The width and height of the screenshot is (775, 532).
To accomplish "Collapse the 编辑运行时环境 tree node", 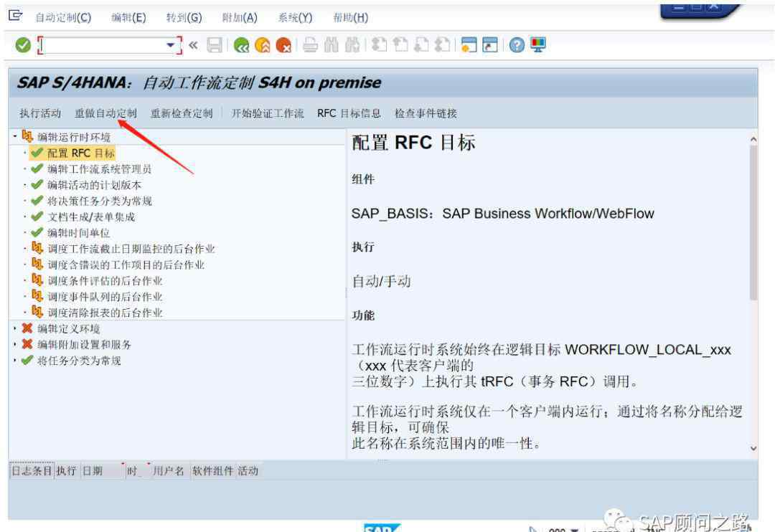I will pos(15,136).
